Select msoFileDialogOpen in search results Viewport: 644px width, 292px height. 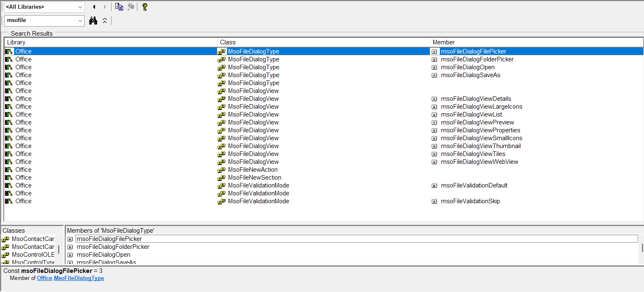tap(468, 67)
